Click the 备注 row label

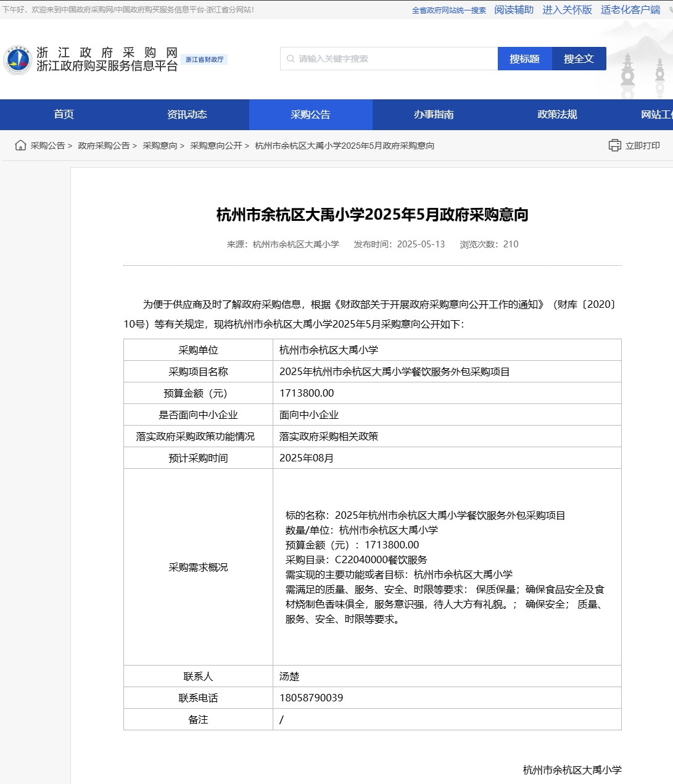coord(198,719)
